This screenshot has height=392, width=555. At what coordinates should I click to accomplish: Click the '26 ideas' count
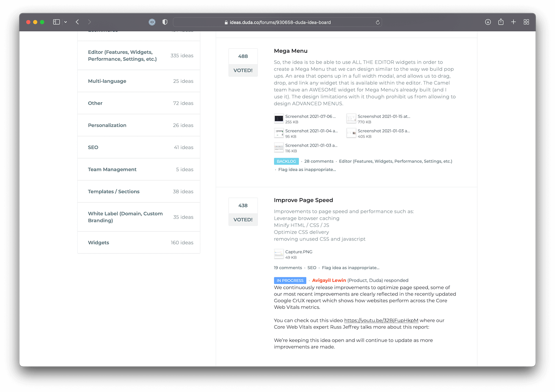pyautogui.click(x=183, y=125)
